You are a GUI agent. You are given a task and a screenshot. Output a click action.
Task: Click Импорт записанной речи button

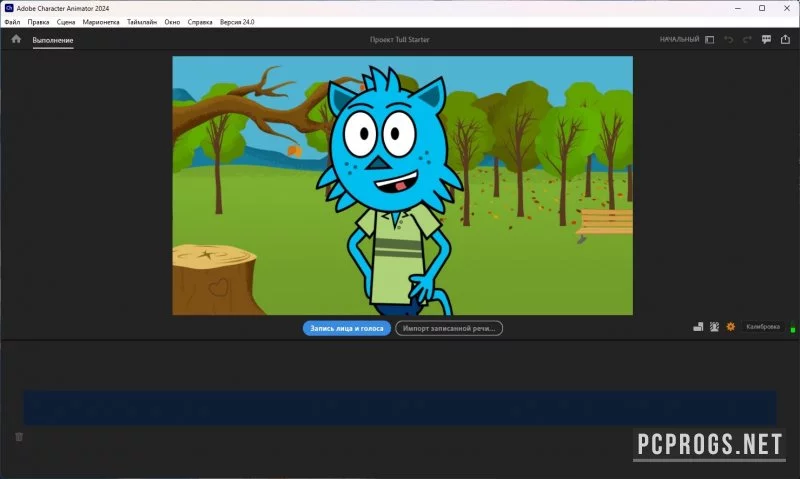[449, 328]
